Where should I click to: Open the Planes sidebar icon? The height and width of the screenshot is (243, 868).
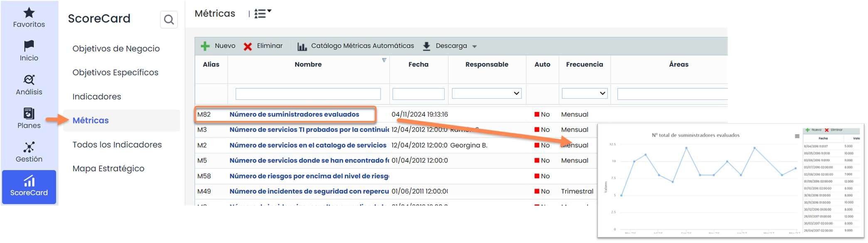[29, 113]
